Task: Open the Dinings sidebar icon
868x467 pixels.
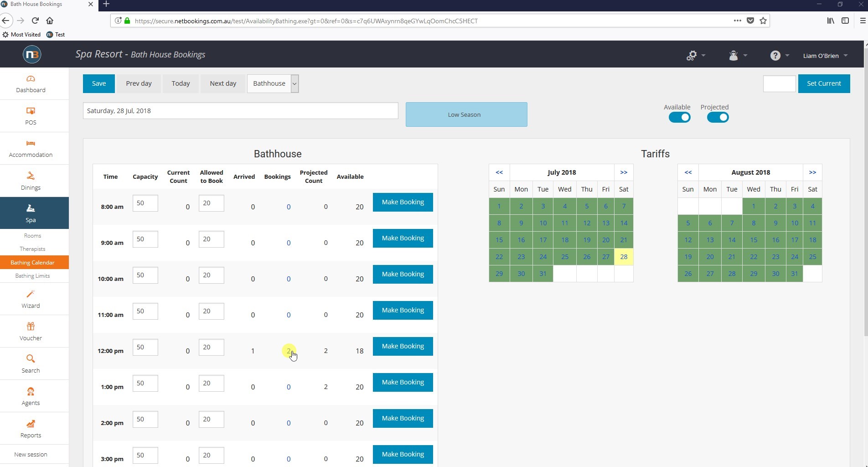Action: pos(31,176)
